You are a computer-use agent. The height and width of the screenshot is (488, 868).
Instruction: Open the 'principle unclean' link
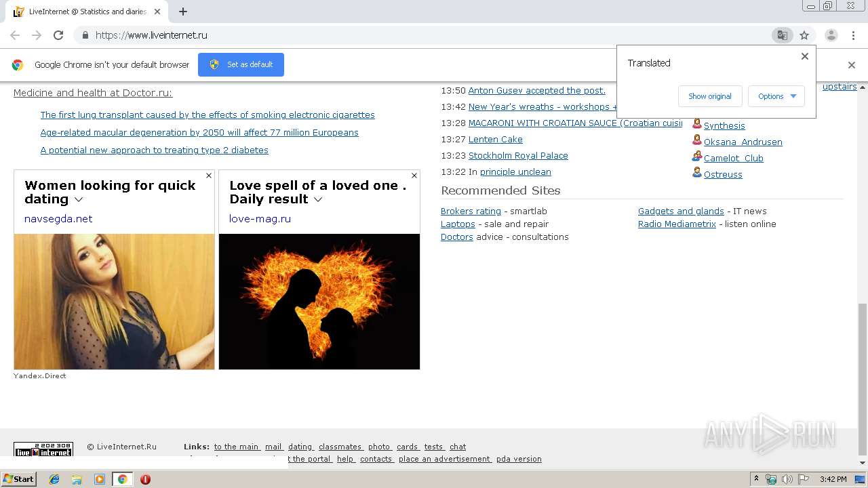[515, 171]
